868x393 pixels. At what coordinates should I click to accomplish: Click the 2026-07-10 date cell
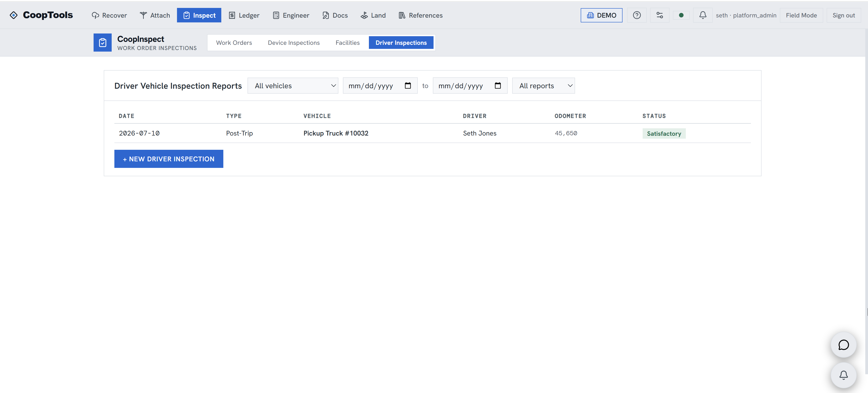[139, 133]
